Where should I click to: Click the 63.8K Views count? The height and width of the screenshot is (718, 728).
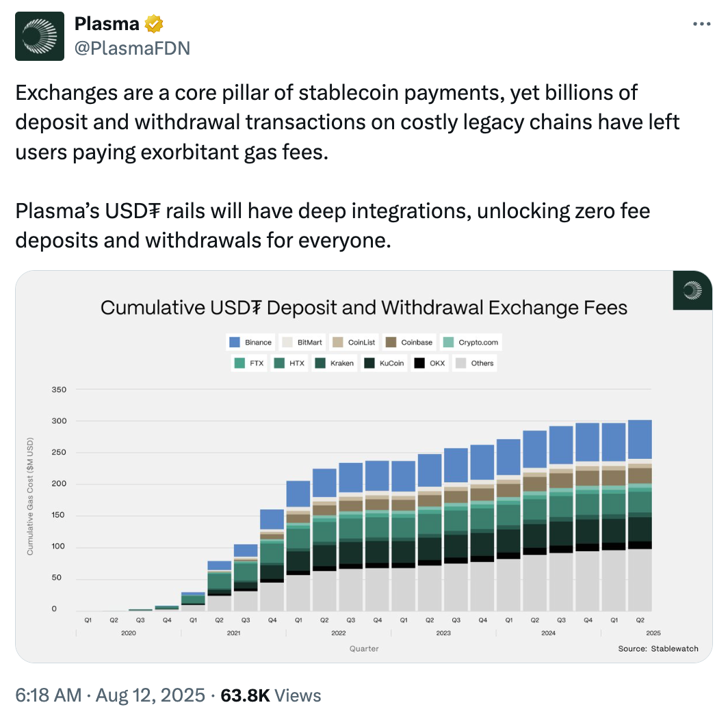point(270,695)
